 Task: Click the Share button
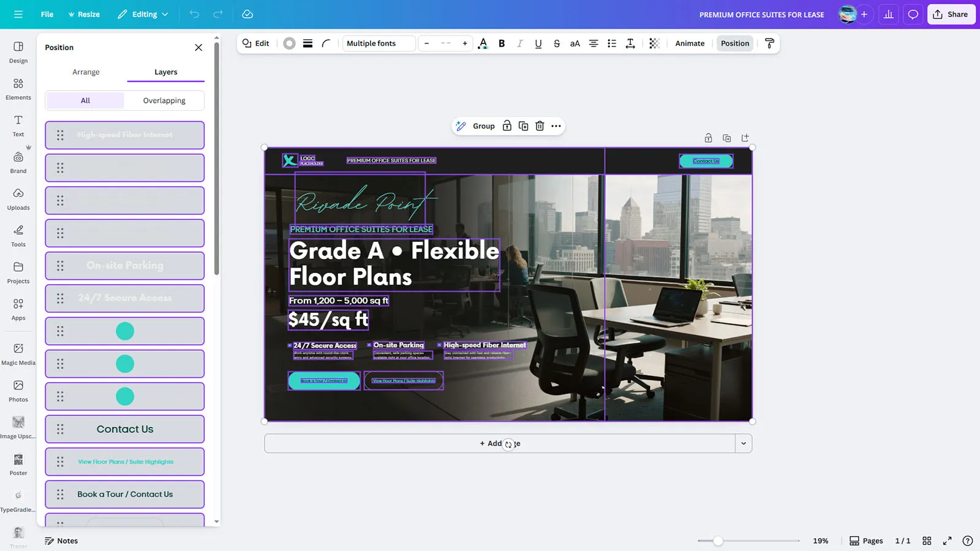pos(951,14)
